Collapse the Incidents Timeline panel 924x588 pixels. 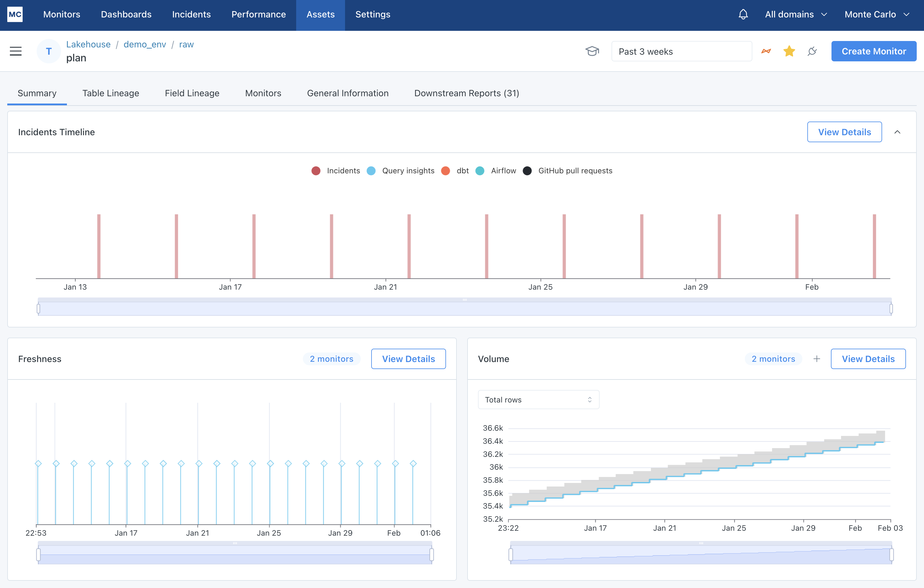pyautogui.click(x=897, y=132)
